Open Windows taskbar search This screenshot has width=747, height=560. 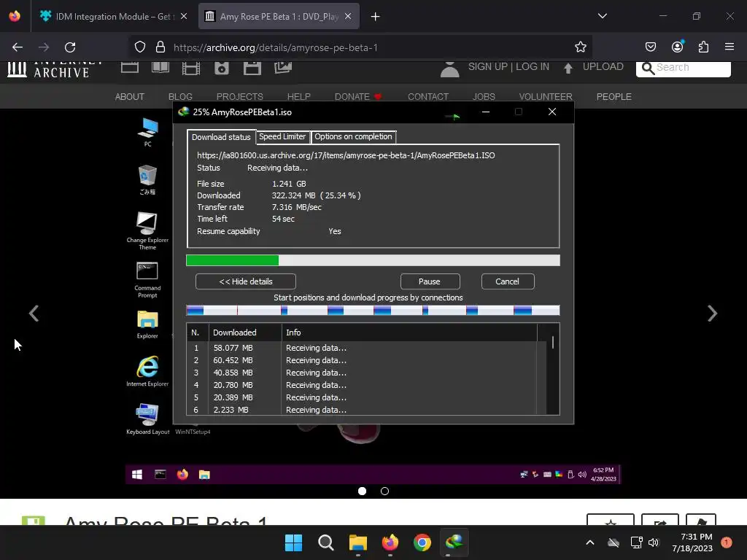click(x=326, y=542)
